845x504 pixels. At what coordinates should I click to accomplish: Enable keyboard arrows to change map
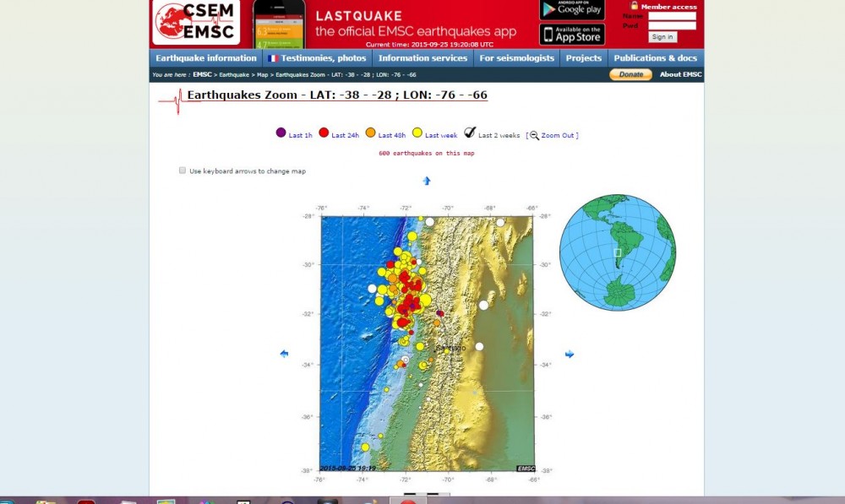tap(183, 171)
